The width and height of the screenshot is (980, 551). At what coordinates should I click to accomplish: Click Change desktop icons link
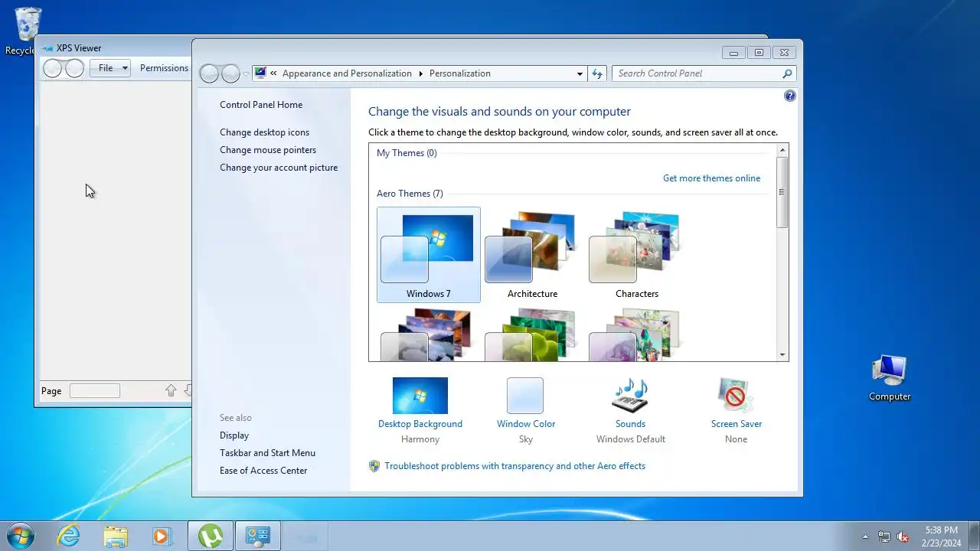pos(265,132)
